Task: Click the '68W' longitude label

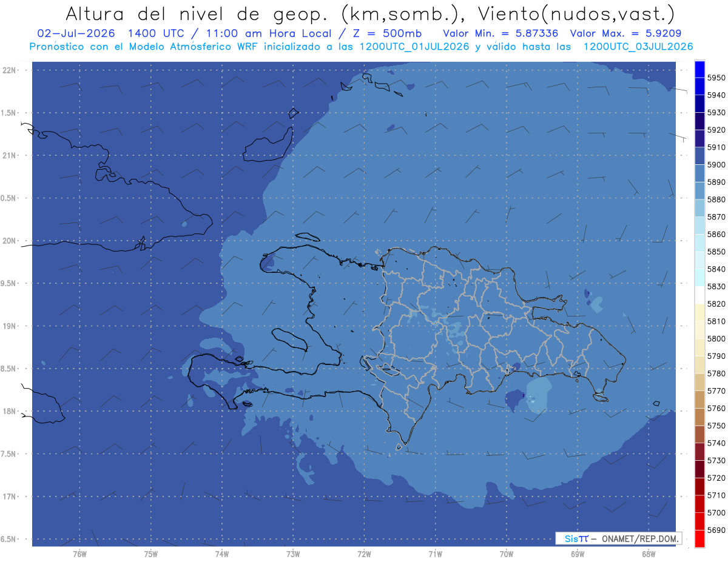Action: tap(649, 554)
